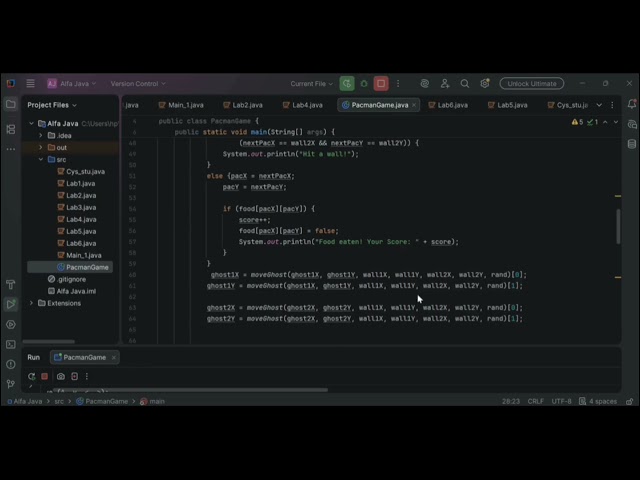Debug the current file
The width and height of the screenshot is (640, 480).
click(x=364, y=84)
